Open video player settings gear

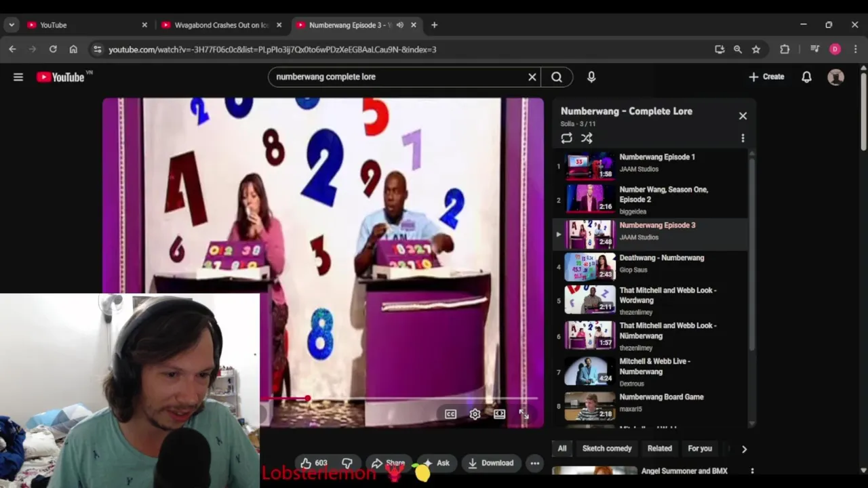[x=475, y=413]
